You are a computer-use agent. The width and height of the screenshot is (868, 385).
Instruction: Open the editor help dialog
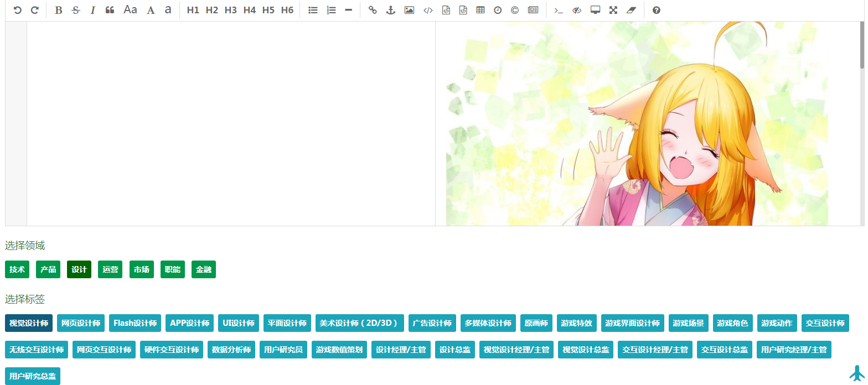pyautogui.click(x=656, y=10)
